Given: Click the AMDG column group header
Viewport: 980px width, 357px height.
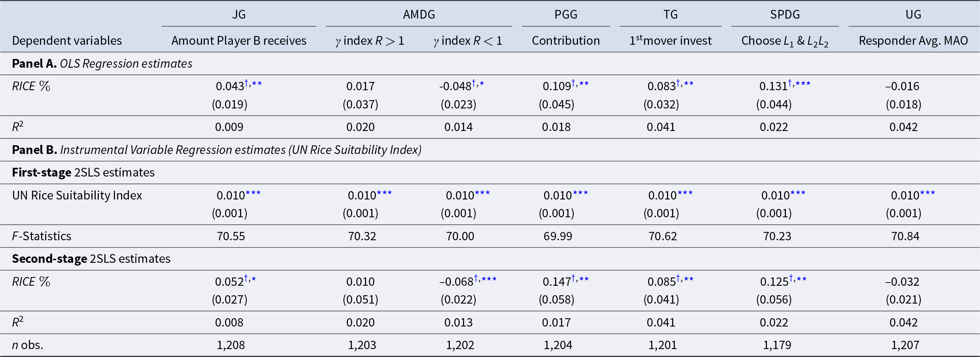Looking at the screenshot, I should click(419, 15).
